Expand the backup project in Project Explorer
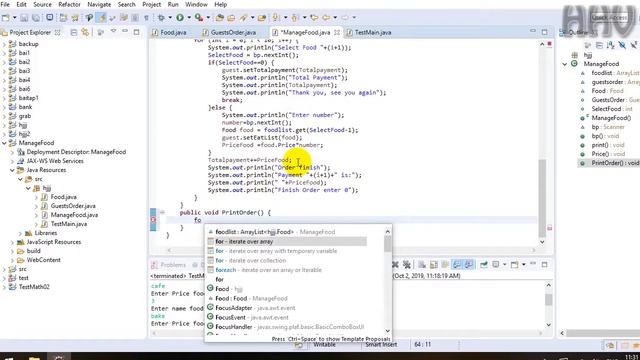 pos(4,44)
